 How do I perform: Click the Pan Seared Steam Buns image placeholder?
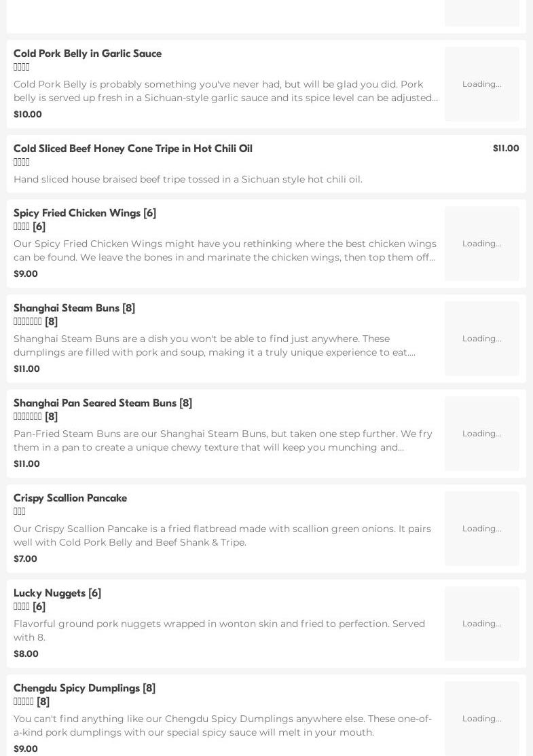(481, 434)
